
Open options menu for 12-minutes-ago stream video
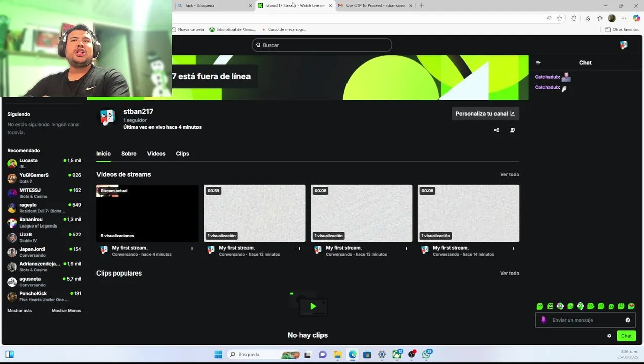(x=299, y=248)
